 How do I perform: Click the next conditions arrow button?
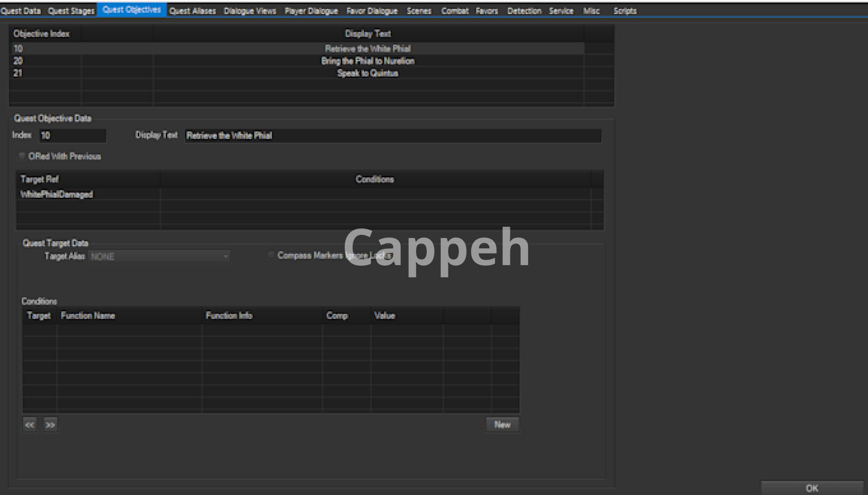(50, 425)
